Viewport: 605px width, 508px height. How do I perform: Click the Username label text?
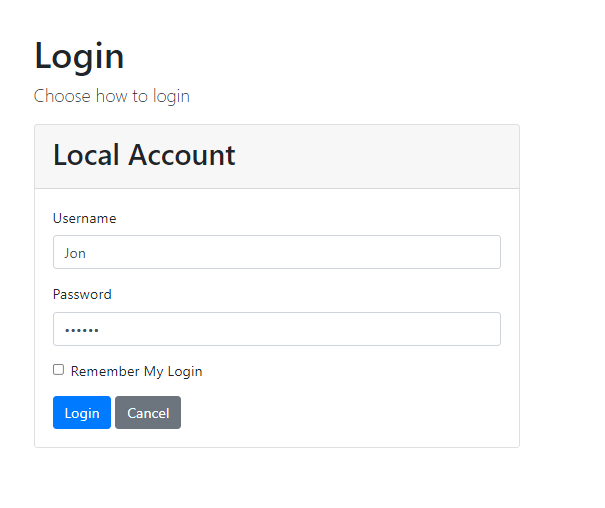(x=84, y=218)
